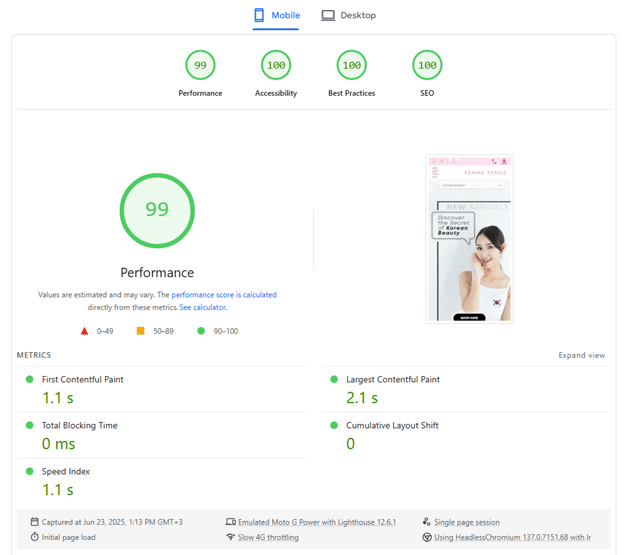Click the Performance 99 score gauge
This screenshot has width=624, height=555.
tap(200, 66)
